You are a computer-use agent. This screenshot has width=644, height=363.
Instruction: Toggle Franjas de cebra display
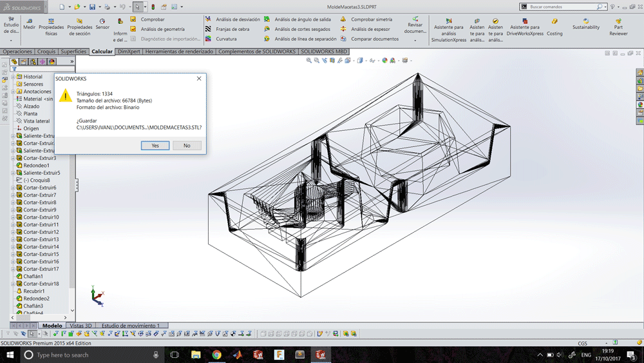point(227,29)
